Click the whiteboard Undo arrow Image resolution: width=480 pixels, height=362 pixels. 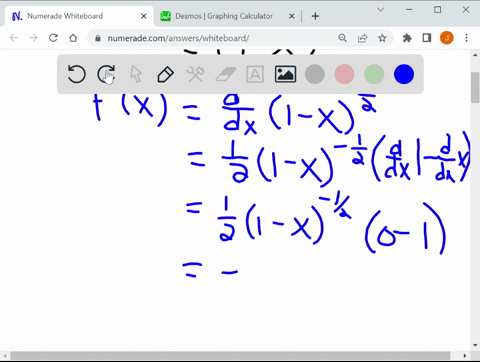(x=76, y=74)
